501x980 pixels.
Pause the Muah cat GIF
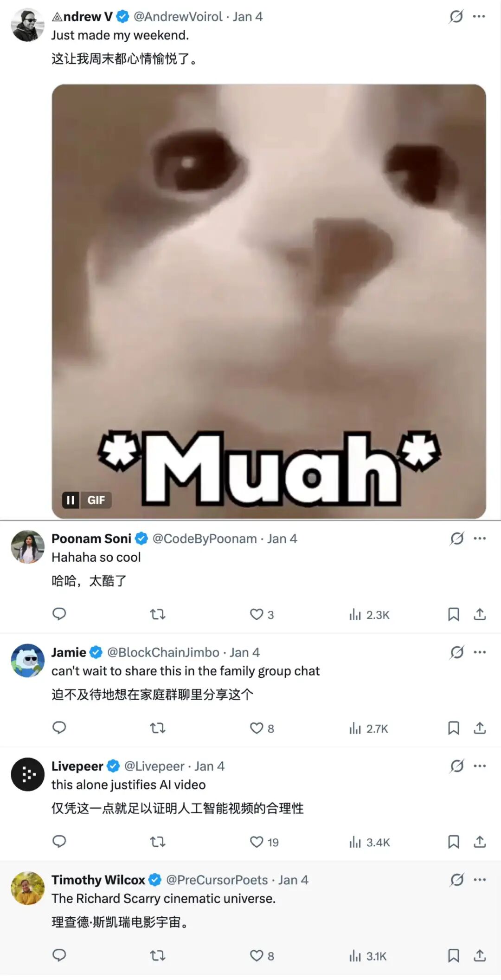[x=71, y=500]
